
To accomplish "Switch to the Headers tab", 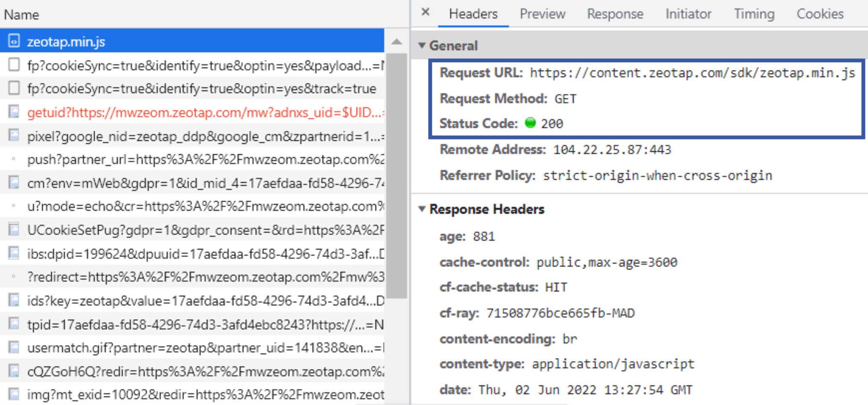I will pyautogui.click(x=473, y=14).
